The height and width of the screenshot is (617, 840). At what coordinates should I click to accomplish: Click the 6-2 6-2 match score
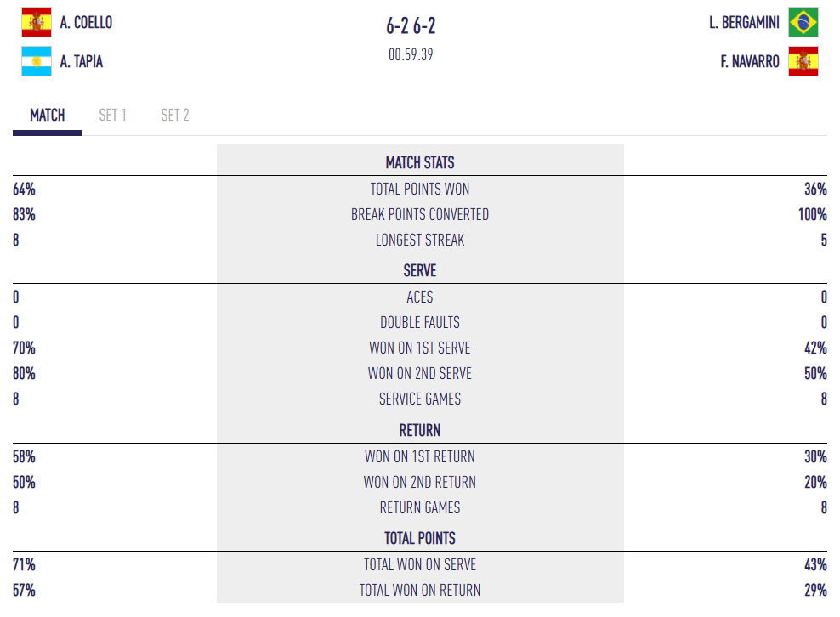coord(411,26)
